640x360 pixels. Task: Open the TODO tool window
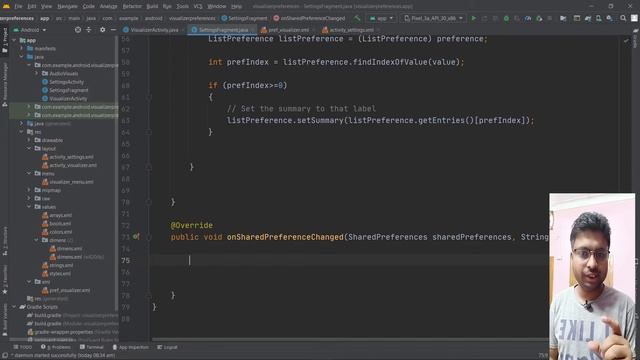click(22, 347)
